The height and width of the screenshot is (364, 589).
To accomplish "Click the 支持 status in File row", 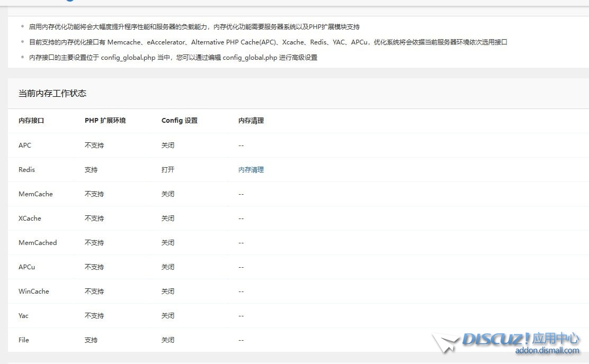I will click(x=91, y=340).
